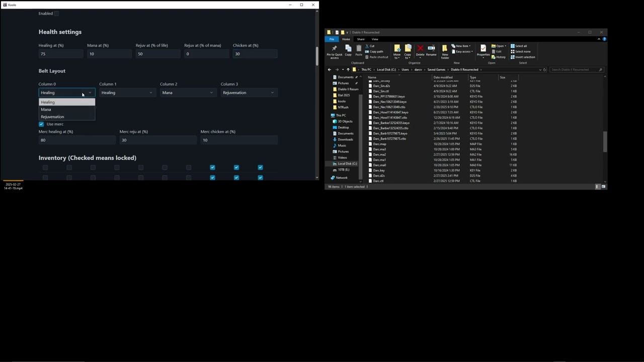The height and width of the screenshot is (362, 644).
Task: Click the Search Diablo II Resurrected box
Action: (x=577, y=70)
